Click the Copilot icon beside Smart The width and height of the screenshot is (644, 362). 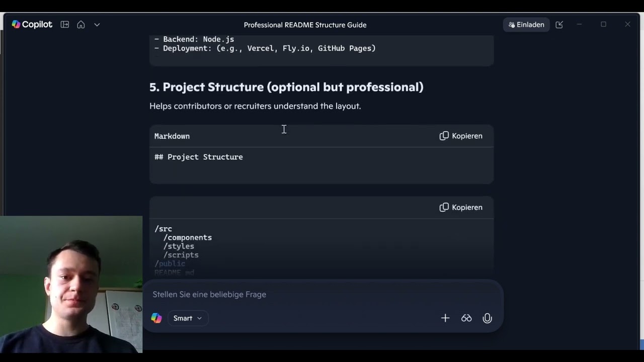point(156,318)
